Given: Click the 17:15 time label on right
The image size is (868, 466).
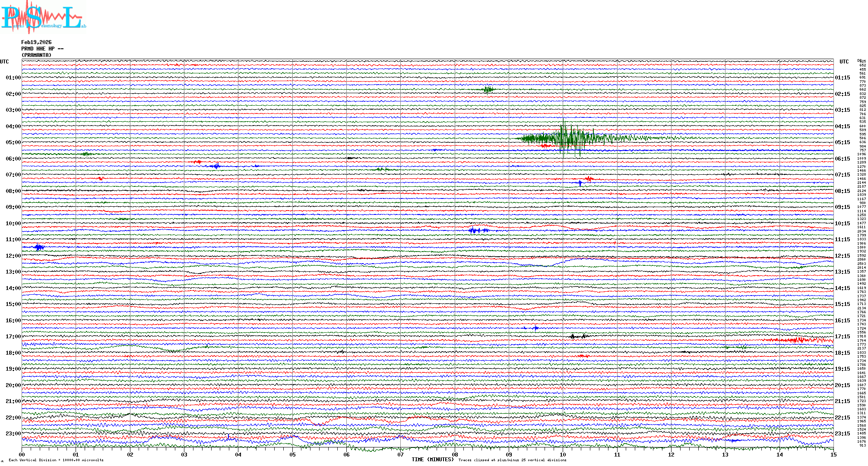Looking at the screenshot, I should coord(842,337).
